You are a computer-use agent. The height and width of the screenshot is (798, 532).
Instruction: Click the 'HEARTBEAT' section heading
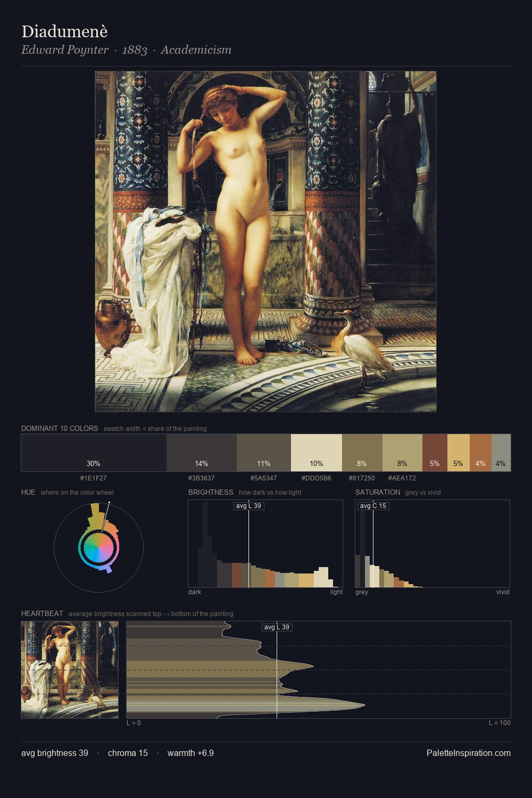pyautogui.click(x=42, y=613)
